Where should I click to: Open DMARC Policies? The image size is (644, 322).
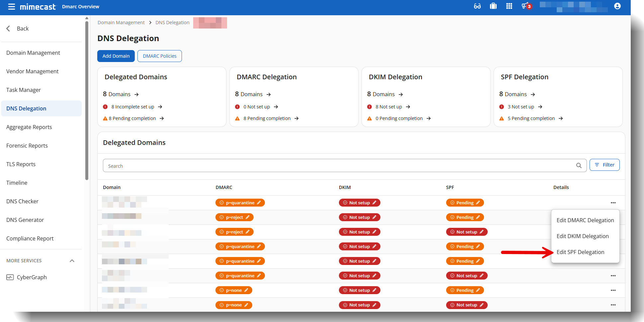(x=159, y=56)
